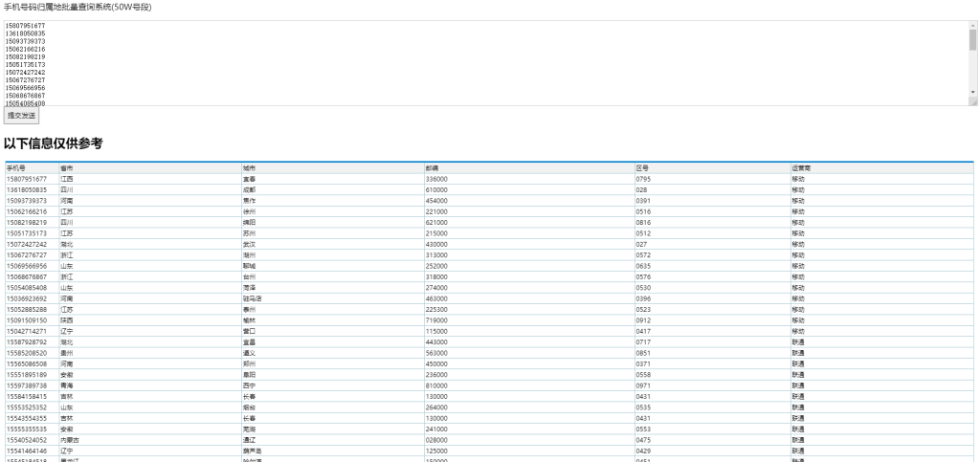The width and height of the screenshot is (980, 462).
Task: Click the postal code cell 028000
Action: tap(436, 440)
